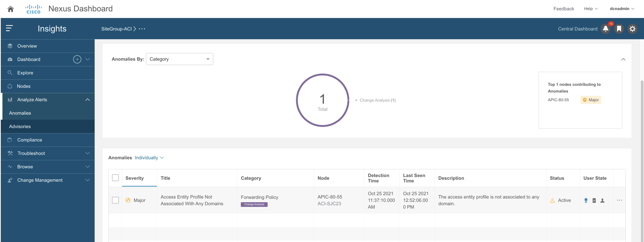Click the assign user icon in User State

[x=602, y=200]
